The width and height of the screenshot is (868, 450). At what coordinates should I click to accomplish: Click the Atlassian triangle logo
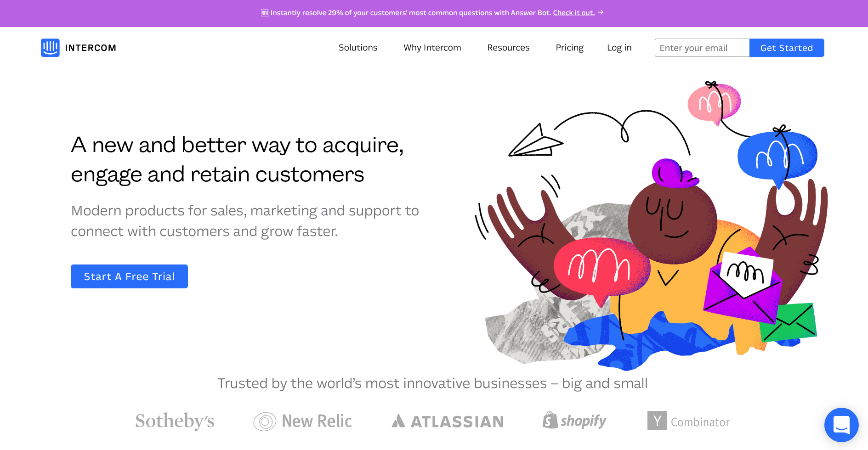(398, 421)
